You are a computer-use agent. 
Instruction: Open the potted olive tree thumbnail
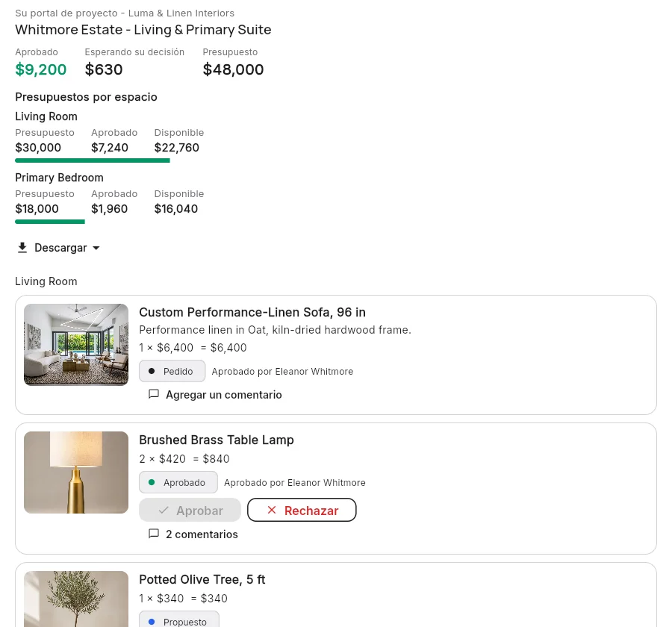[76, 599]
